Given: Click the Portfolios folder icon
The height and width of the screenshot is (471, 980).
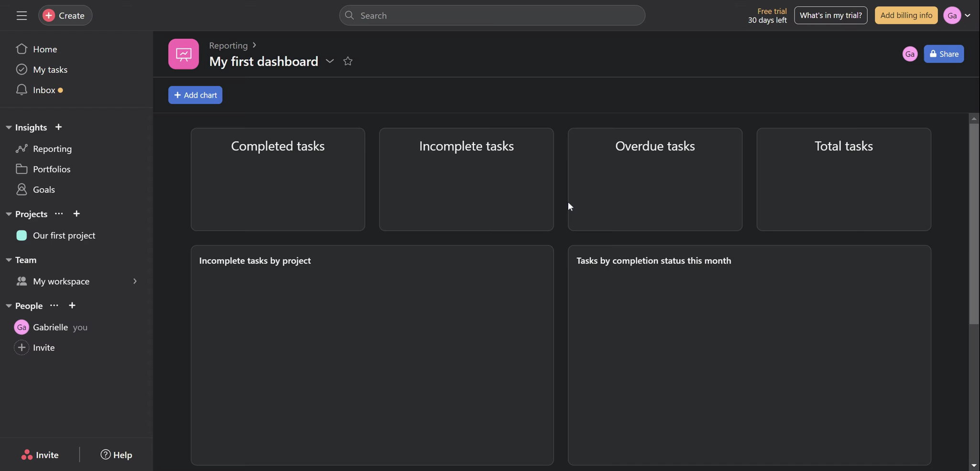Looking at the screenshot, I should [22, 169].
